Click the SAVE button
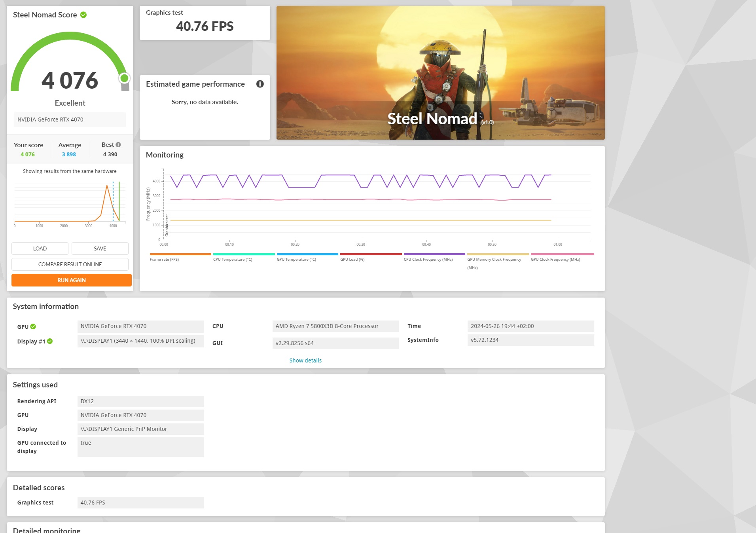 click(x=100, y=248)
